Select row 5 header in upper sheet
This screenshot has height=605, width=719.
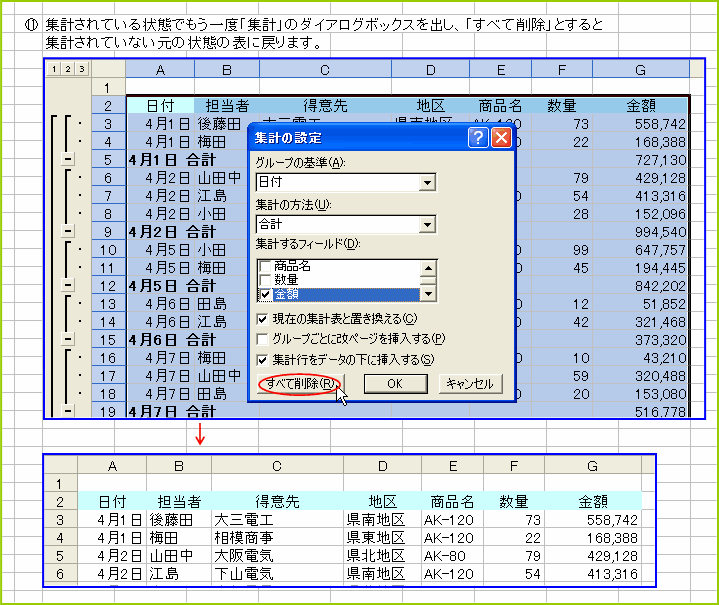pos(108,160)
